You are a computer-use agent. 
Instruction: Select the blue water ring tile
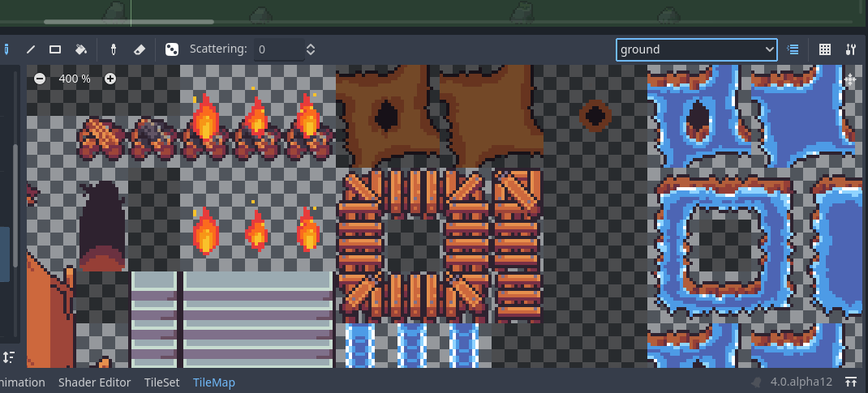coord(724,246)
